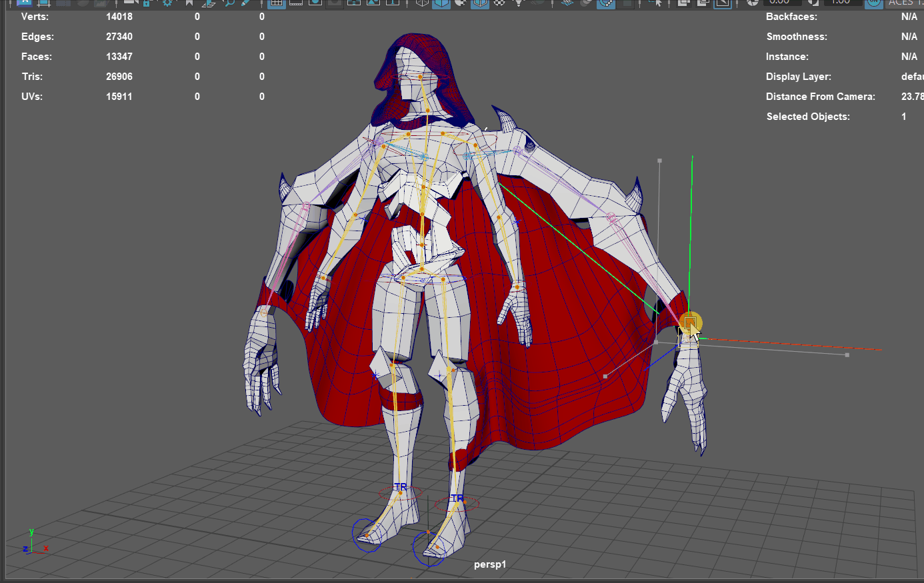Viewport: 924px width, 583px height.
Task: Click the triangle count 26906
Action: tap(119, 77)
